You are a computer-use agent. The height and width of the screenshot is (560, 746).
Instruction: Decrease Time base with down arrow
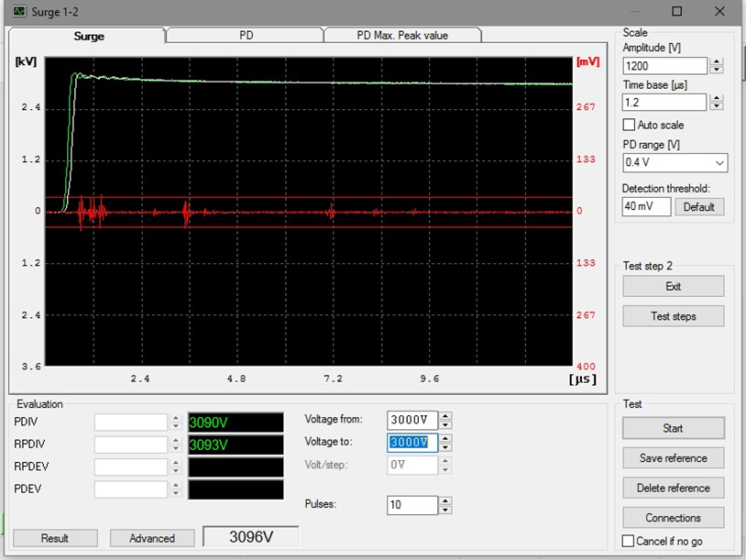coord(717,106)
